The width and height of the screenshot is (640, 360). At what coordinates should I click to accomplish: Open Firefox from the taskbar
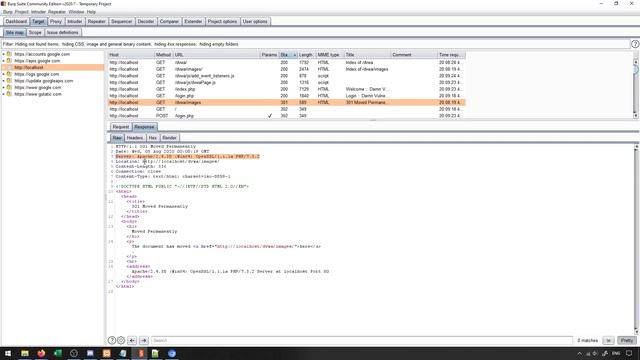pos(41,353)
